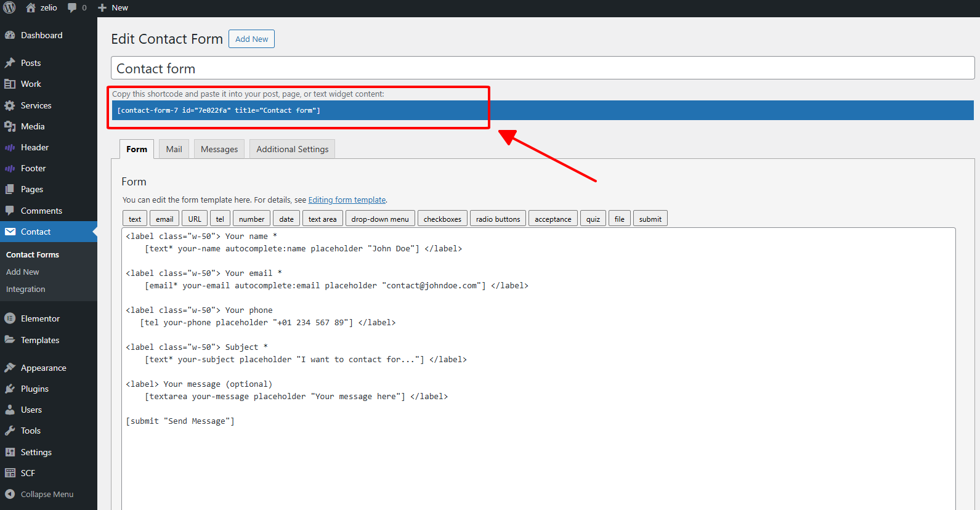
Task: Switch to the Mail tab
Action: point(174,149)
